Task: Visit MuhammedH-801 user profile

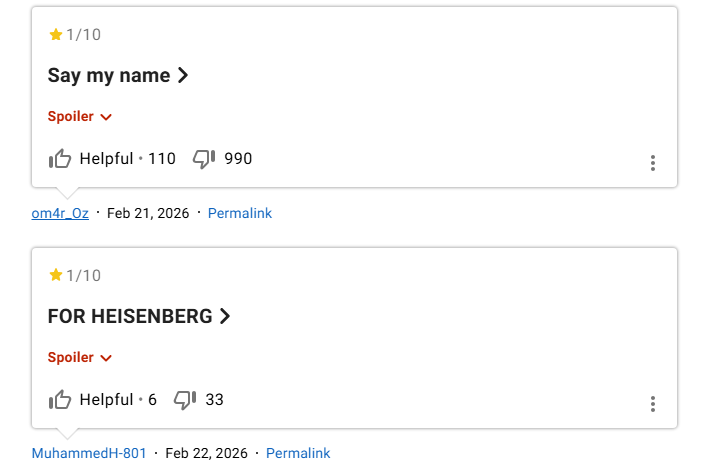Action: tap(89, 453)
